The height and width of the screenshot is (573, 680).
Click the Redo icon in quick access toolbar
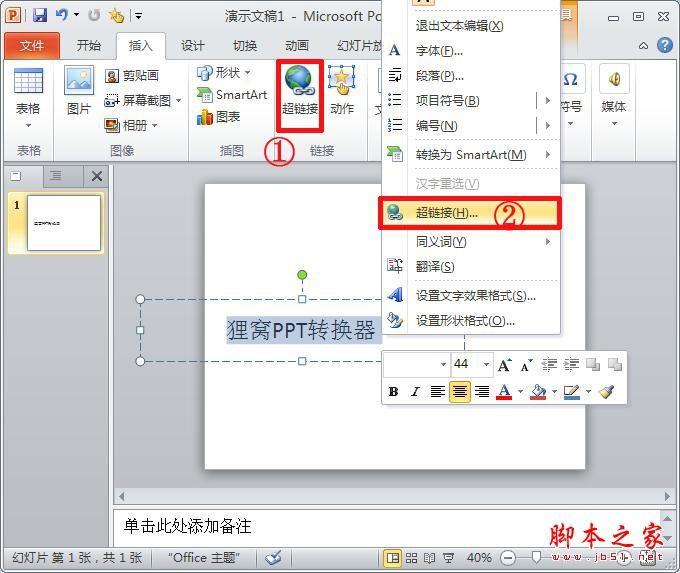coord(94,16)
